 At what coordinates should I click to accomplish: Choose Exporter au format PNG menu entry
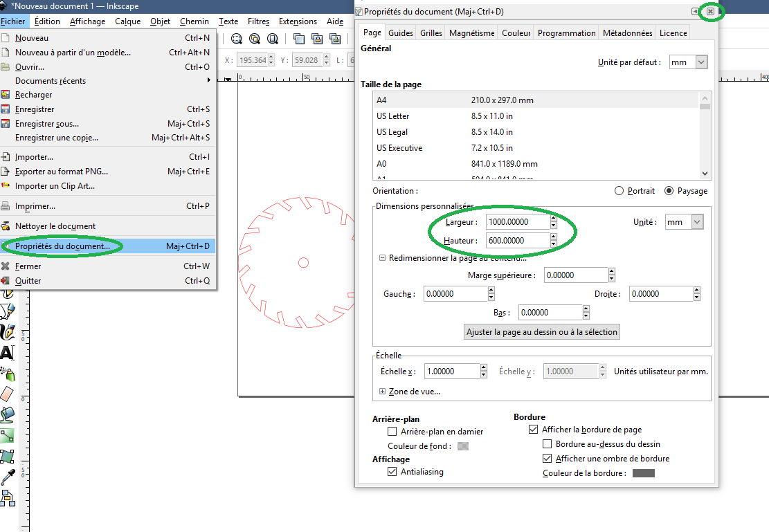point(107,172)
